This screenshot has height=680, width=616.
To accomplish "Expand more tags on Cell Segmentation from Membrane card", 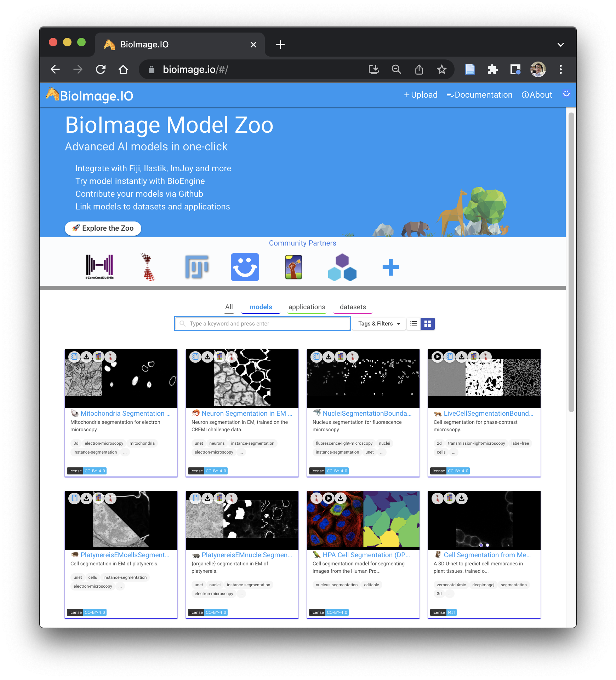I will [x=450, y=594].
